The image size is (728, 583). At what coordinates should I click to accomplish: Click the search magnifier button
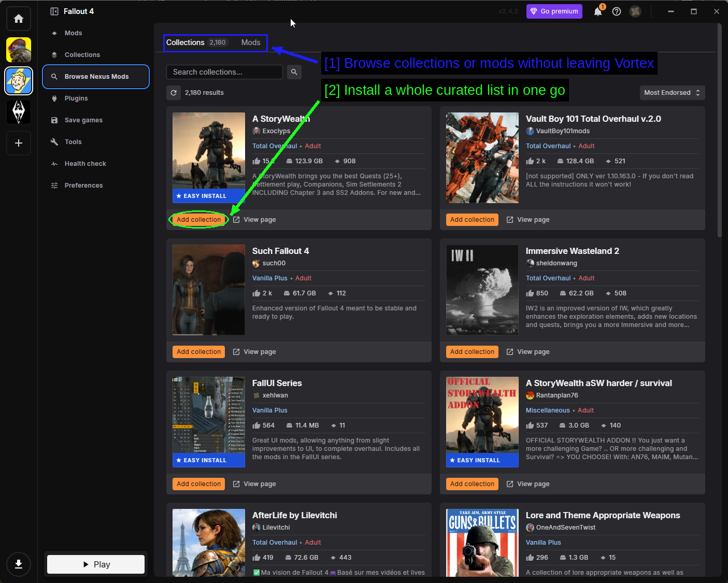(x=294, y=72)
